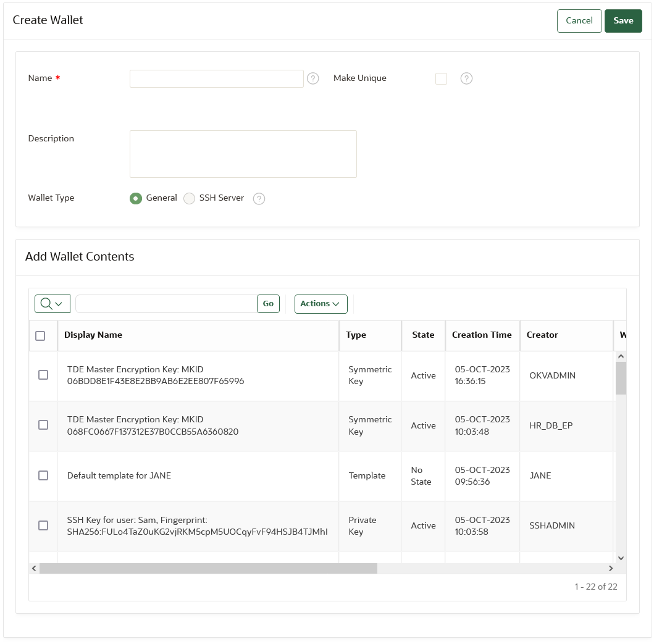
Task: Open help icon beside Make Unique checkbox
Action: [466, 78]
